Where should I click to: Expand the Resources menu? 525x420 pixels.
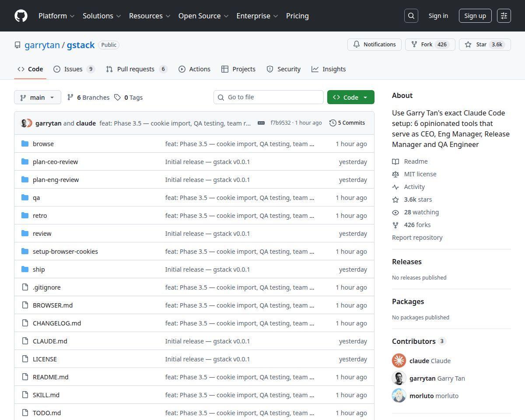click(150, 16)
